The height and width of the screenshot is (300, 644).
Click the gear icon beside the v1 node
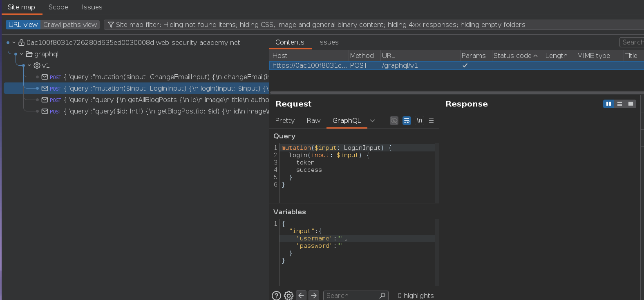tap(37, 65)
